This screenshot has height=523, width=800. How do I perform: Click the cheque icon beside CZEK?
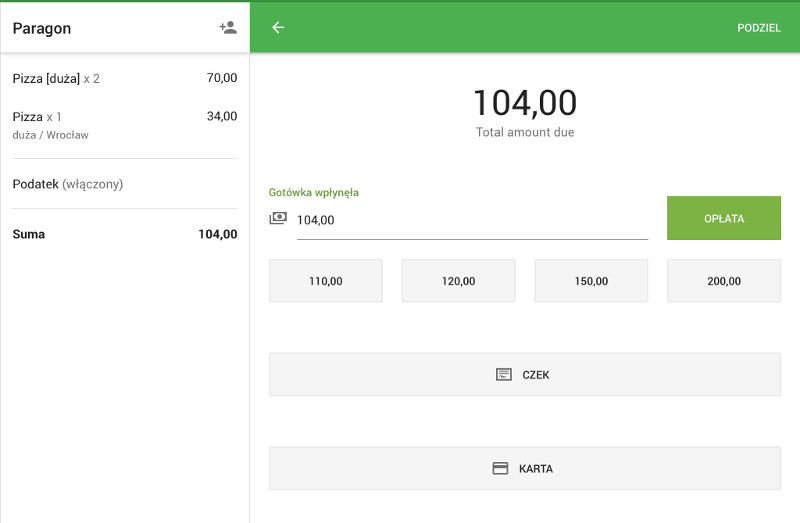(504, 375)
